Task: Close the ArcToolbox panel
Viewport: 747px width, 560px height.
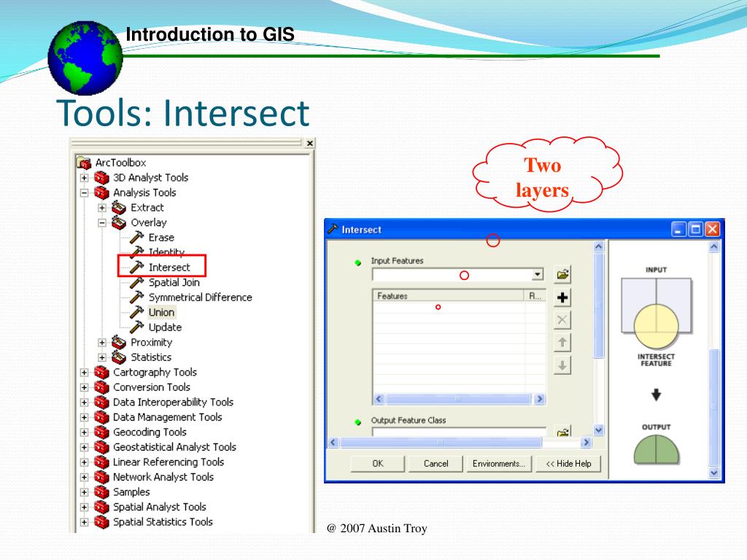Action: (x=309, y=144)
